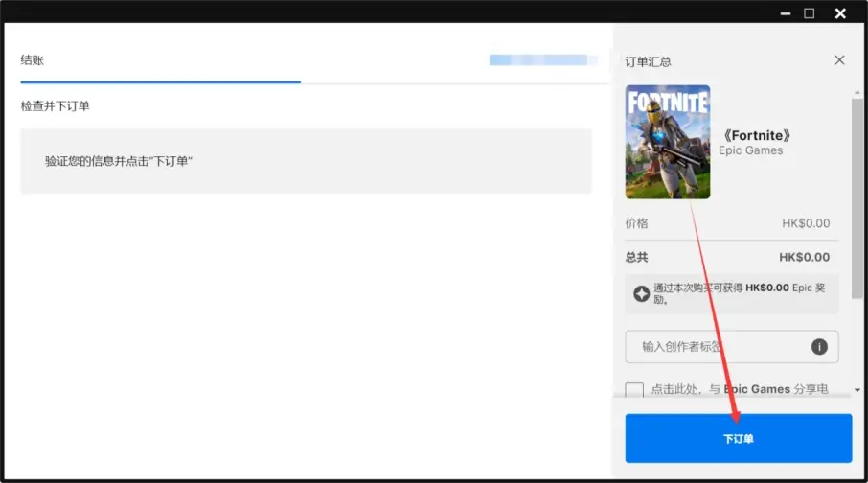The width and height of the screenshot is (868, 483).
Task: Click the blurred account name at top
Action: pyautogui.click(x=543, y=59)
